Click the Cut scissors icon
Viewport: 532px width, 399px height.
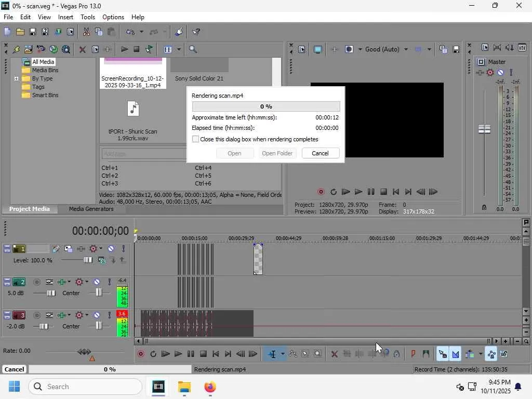pos(87,32)
